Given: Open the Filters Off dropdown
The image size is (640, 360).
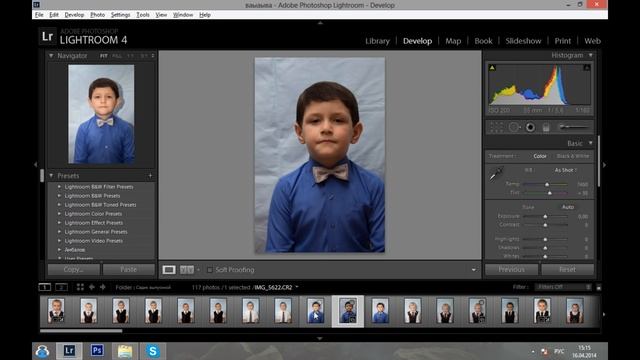Looking at the screenshot, I should coord(563,287).
